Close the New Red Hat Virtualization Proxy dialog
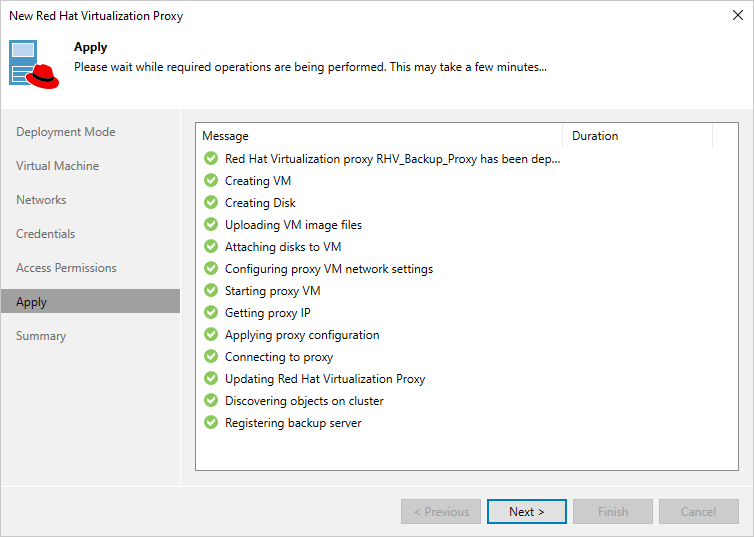Image resolution: width=754 pixels, height=537 pixels. pos(735,16)
